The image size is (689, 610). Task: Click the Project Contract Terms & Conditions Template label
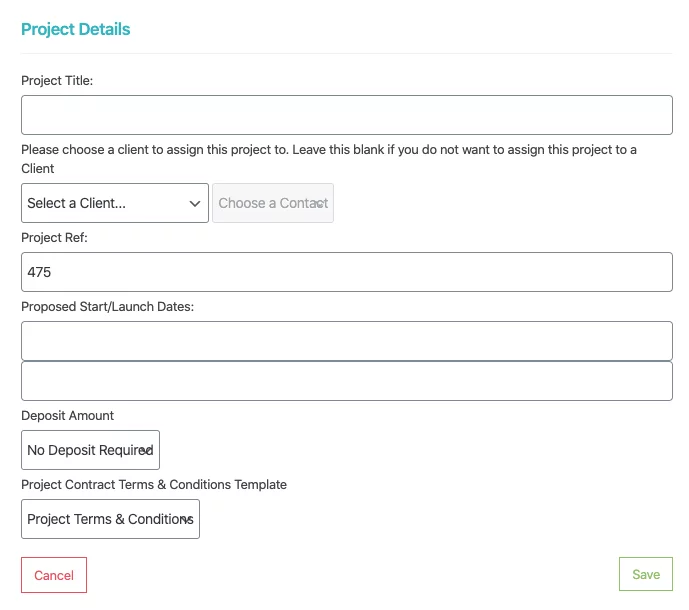click(154, 484)
